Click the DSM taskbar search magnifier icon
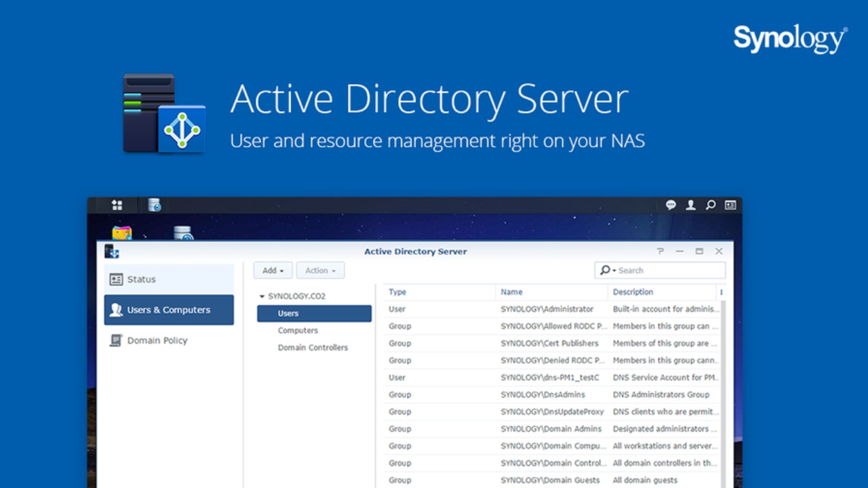This screenshot has width=868, height=488. click(710, 205)
